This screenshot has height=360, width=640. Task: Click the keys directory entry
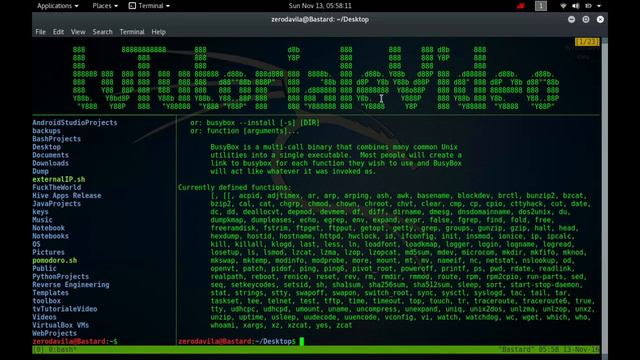[x=40, y=212]
